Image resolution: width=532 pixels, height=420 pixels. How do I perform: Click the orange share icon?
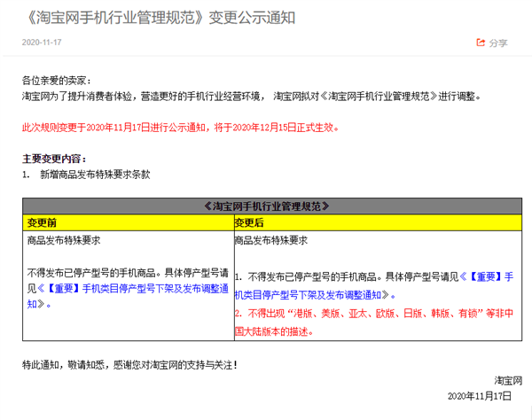pyautogui.click(x=481, y=43)
